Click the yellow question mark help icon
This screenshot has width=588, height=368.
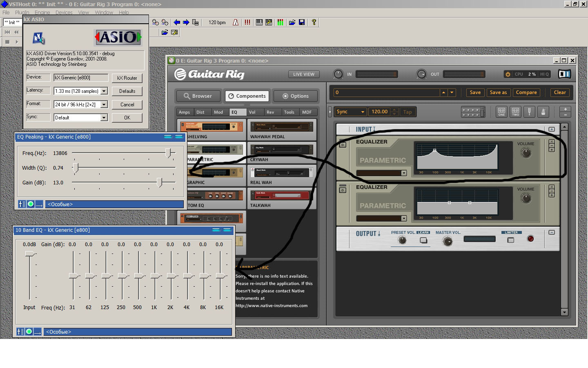[314, 22]
